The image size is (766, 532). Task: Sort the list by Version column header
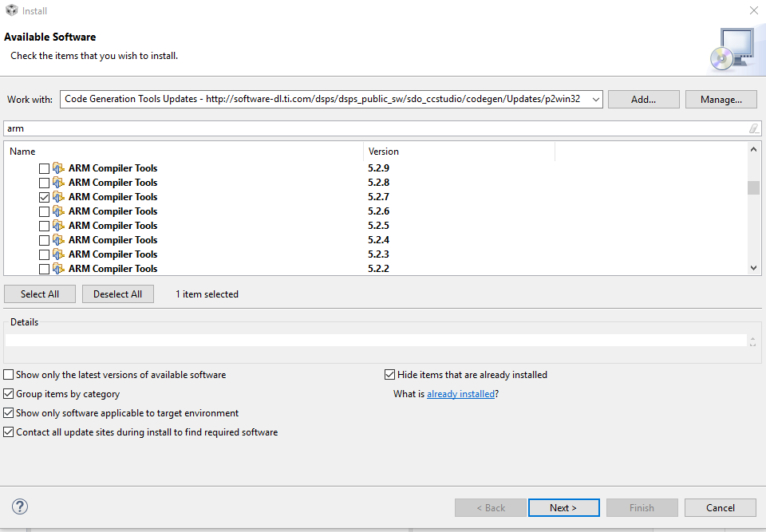(x=459, y=152)
